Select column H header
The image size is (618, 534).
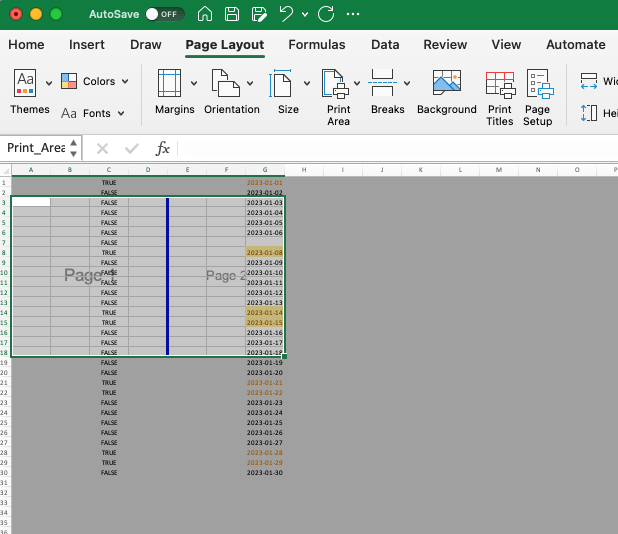click(x=304, y=170)
